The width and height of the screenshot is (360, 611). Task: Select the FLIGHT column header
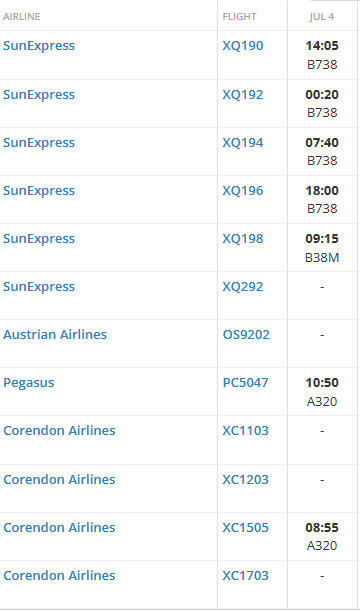click(x=240, y=17)
